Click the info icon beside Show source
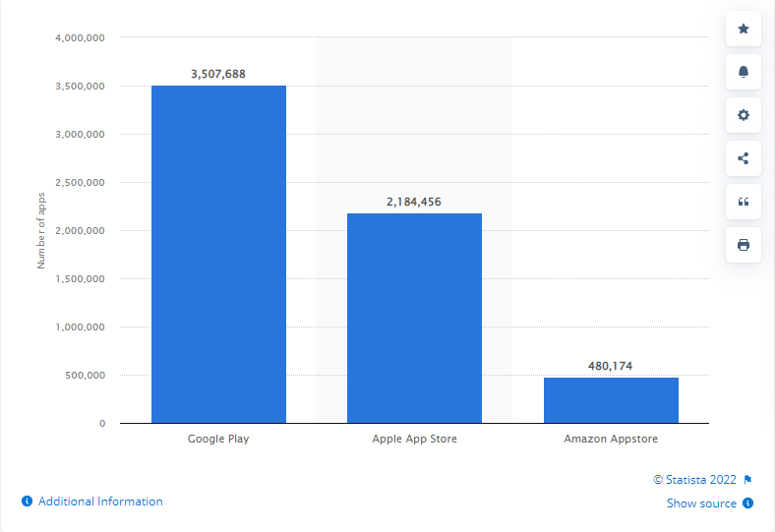This screenshot has height=532, width=775. (747, 502)
